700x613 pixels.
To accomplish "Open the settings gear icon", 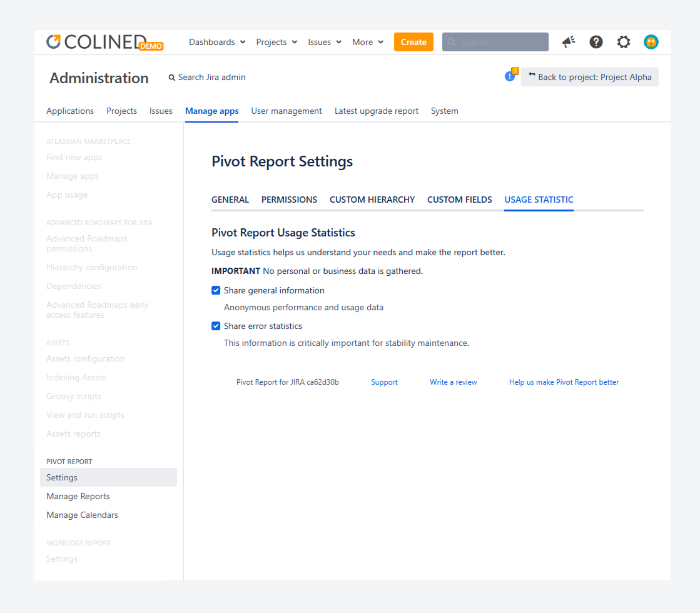I will click(624, 42).
